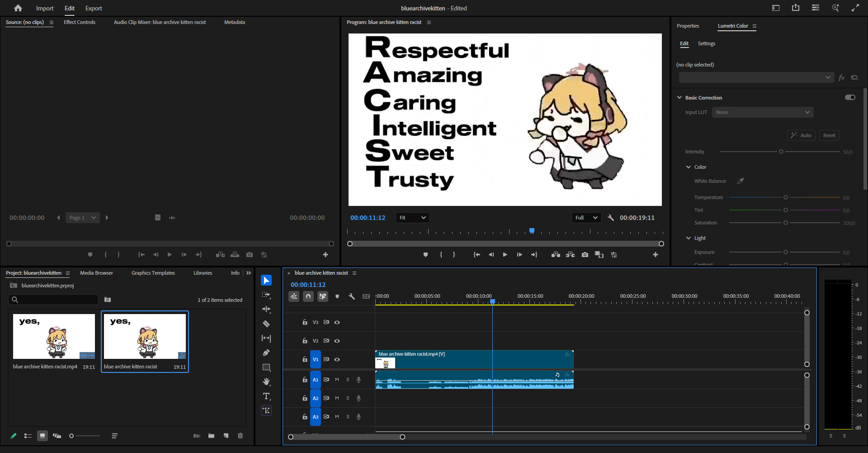The image size is (868, 453).
Task: Mute audio track A1
Action: (x=337, y=380)
